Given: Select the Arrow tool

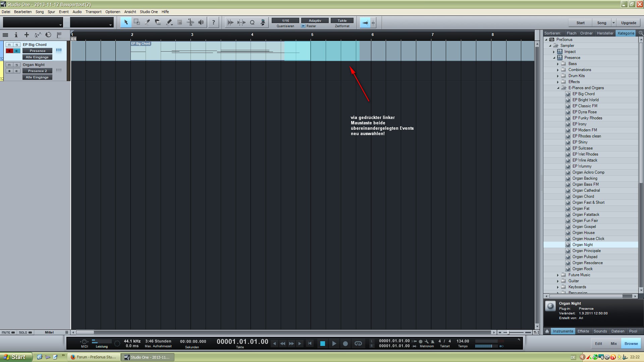Looking at the screenshot, I should (x=126, y=22).
